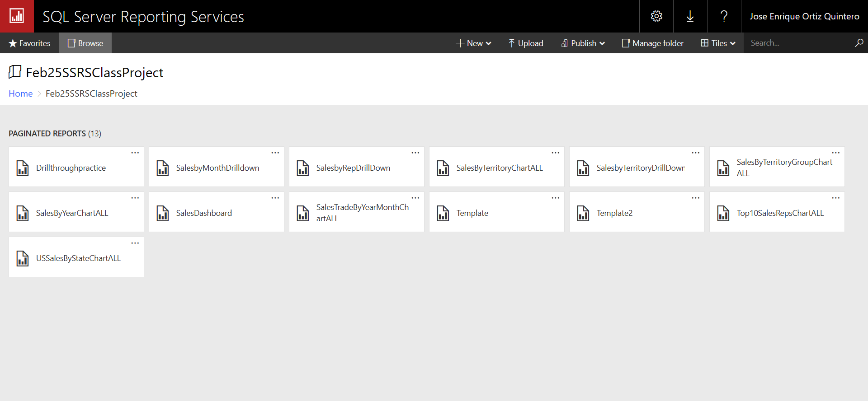Image resolution: width=868 pixels, height=401 pixels.
Task: Click into the Search input field
Action: pos(798,43)
